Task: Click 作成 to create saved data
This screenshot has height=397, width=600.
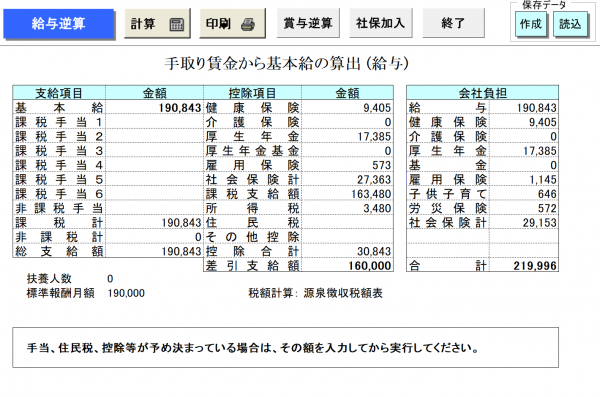Action: click(x=531, y=24)
